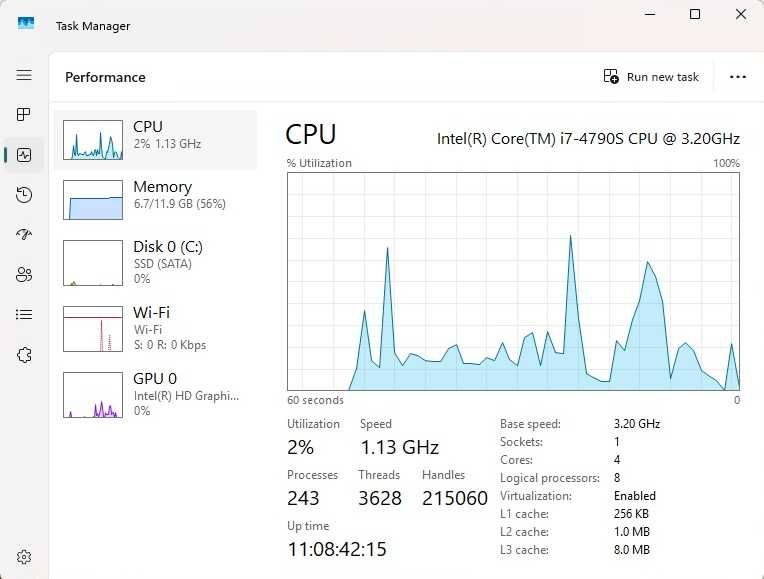Screen dimensions: 764x579
Task: Open the three-dot more options menu
Action: (x=738, y=77)
